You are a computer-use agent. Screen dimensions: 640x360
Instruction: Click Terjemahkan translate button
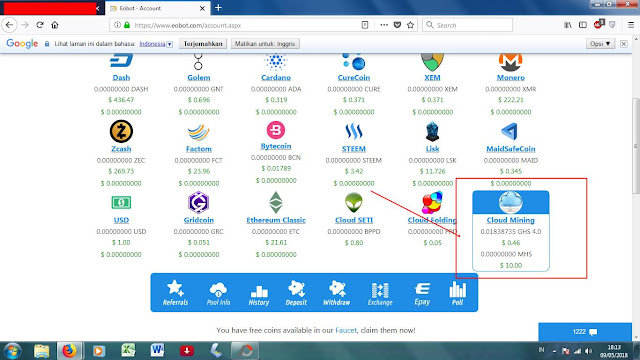[203, 44]
